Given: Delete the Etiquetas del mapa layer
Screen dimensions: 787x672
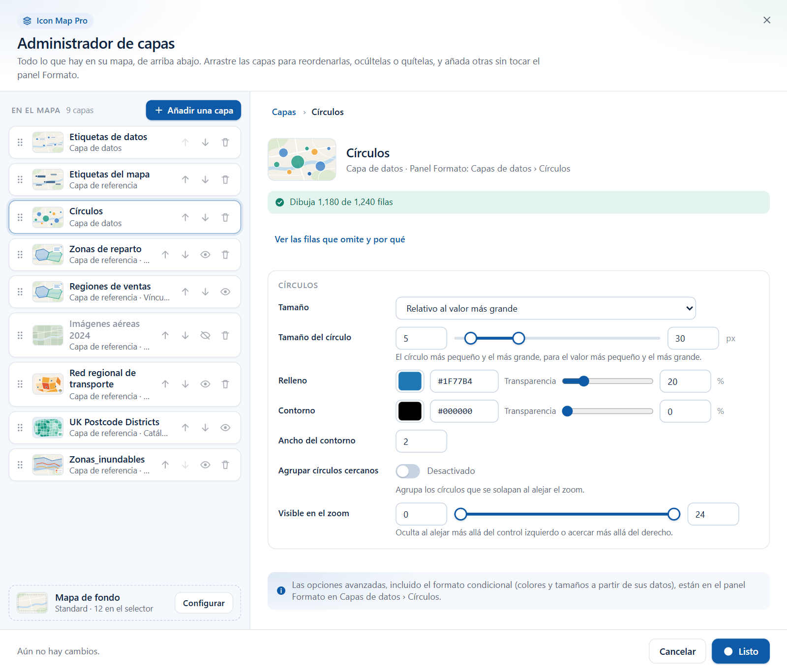Looking at the screenshot, I should (225, 180).
